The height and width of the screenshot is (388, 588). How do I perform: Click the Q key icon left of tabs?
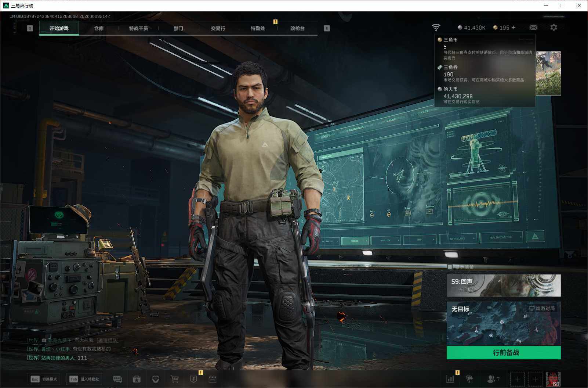tap(30, 28)
